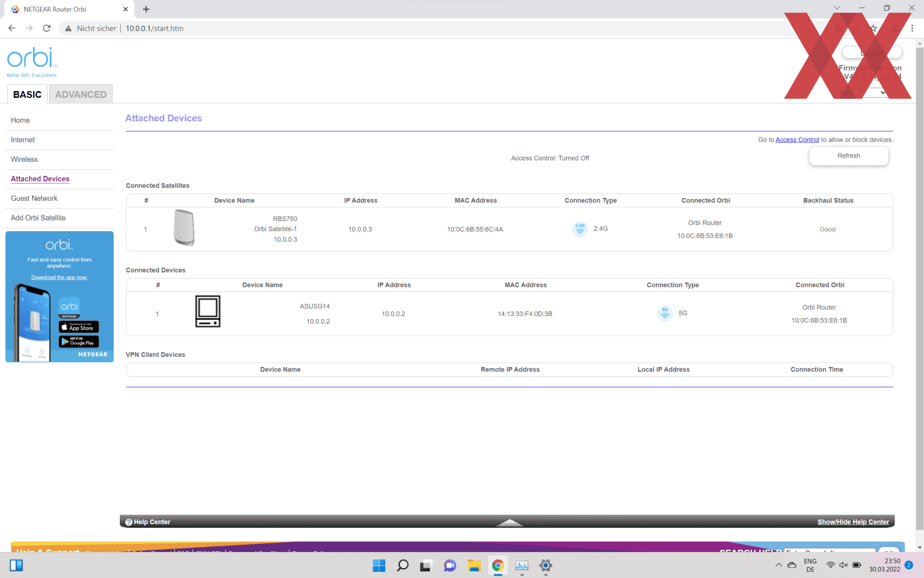Click the 2.4G WiFi connection icon
This screenshot has width=924, height=578.
(580, 229)
